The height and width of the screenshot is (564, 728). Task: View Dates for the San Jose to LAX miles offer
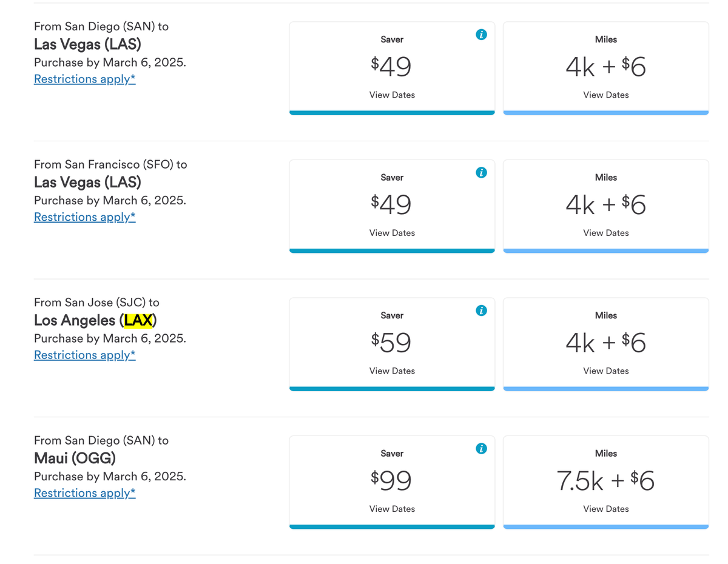[x=605, y=371]
